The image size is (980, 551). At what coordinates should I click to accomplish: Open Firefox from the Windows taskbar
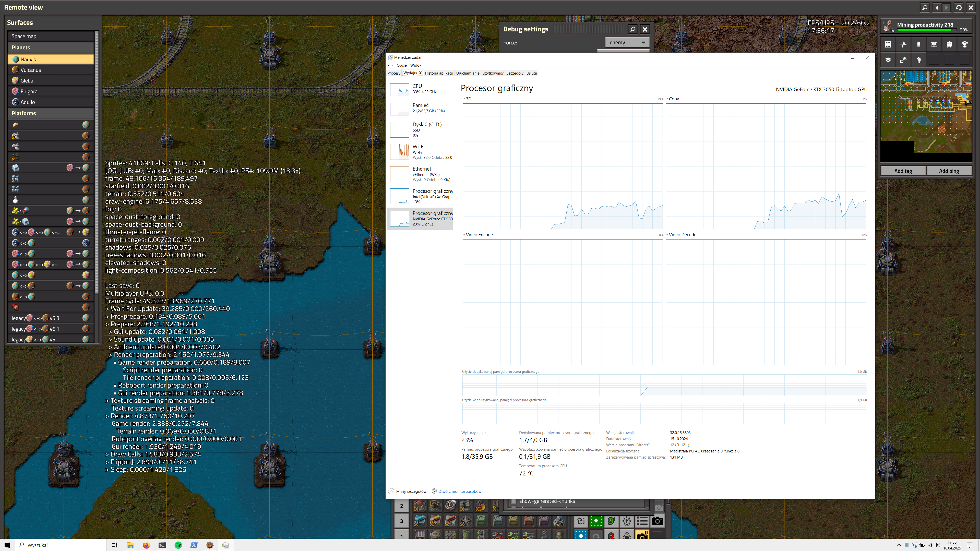coord(146,545)
